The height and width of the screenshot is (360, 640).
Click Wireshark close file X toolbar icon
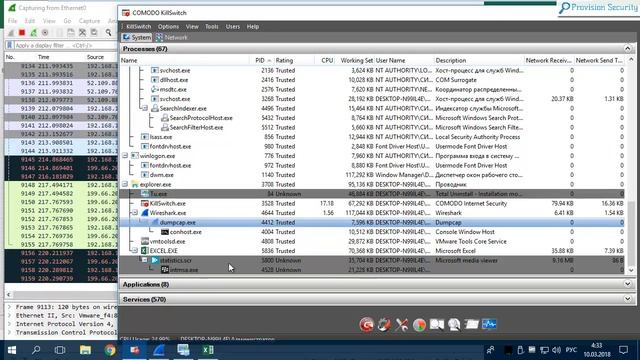pos(82,33)
